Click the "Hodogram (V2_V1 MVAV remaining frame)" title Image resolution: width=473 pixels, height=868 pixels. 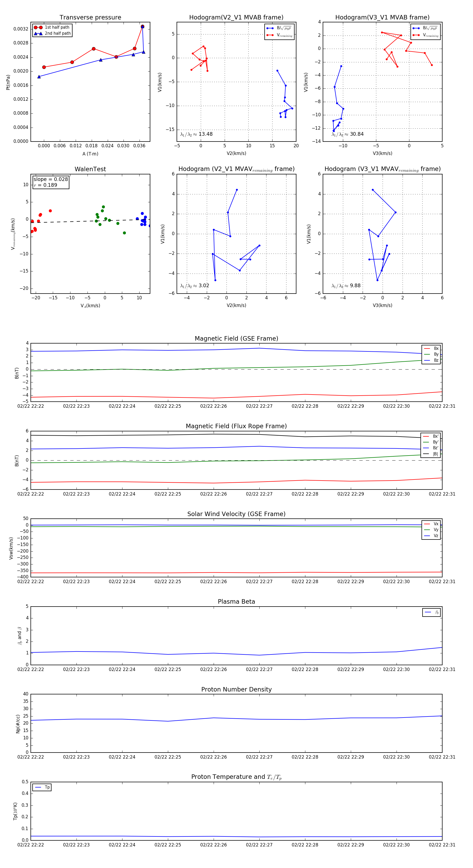pyautogui.click(x=236, y=169)
